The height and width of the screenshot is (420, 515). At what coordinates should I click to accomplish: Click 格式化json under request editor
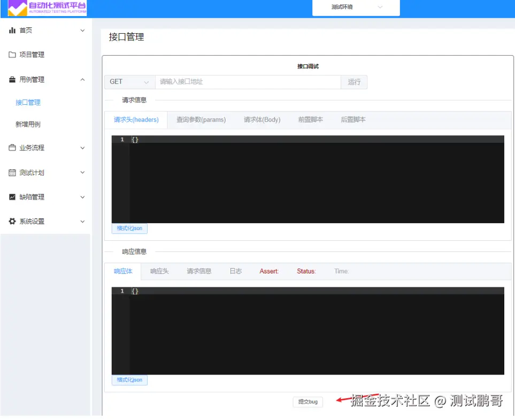[x=129, y=228]
